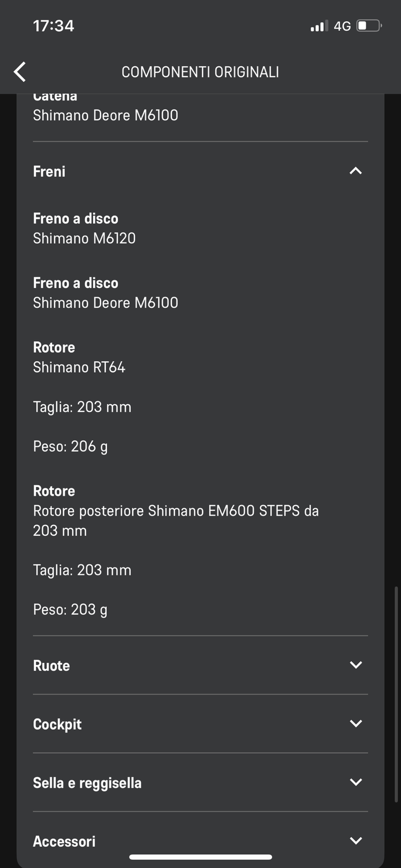The image size is (401, 868).
Task: Tap the back arrow icon
Action: 20,72
